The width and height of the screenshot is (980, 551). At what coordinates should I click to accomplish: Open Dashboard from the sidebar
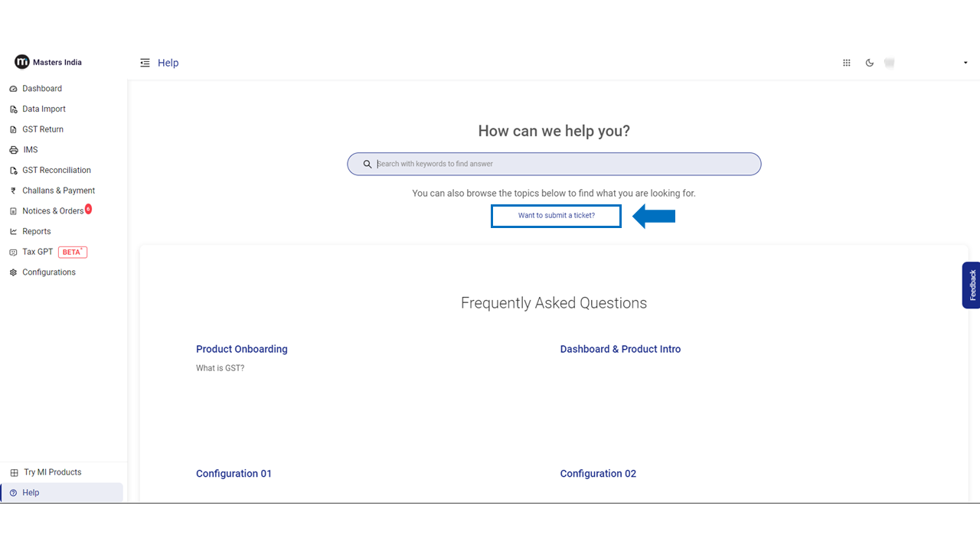click(42, 89)
